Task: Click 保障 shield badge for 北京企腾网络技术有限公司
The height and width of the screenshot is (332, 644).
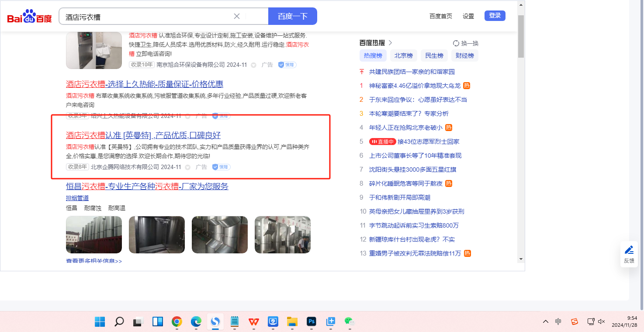Action: pos(221,167)
